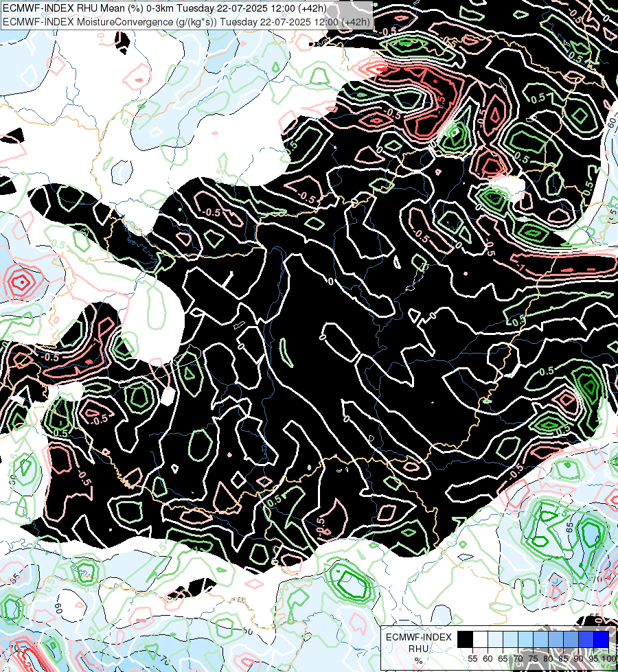The width and height of the screenshot is (618, 672).
Task: Click the '95' legend tick label
Action: click(593, 659)
